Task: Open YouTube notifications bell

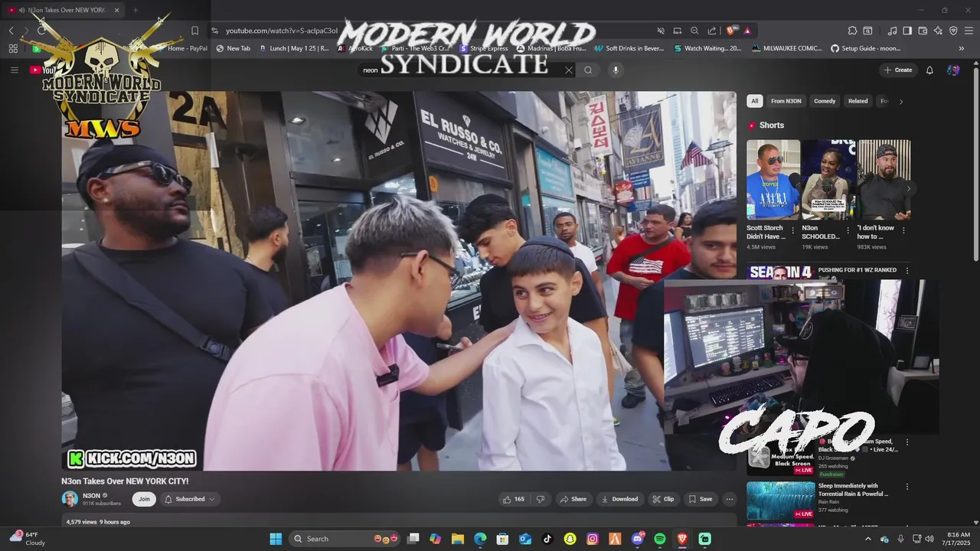Action: 929,70
